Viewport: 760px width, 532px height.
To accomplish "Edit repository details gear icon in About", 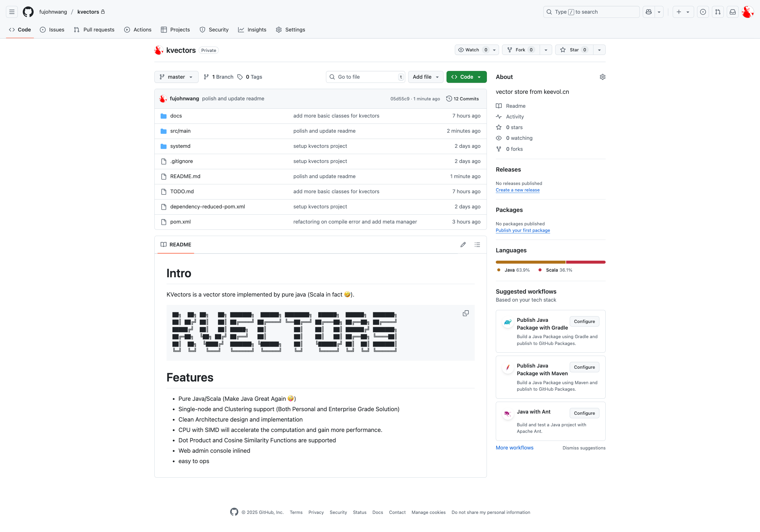I will (x=602, y=77).
